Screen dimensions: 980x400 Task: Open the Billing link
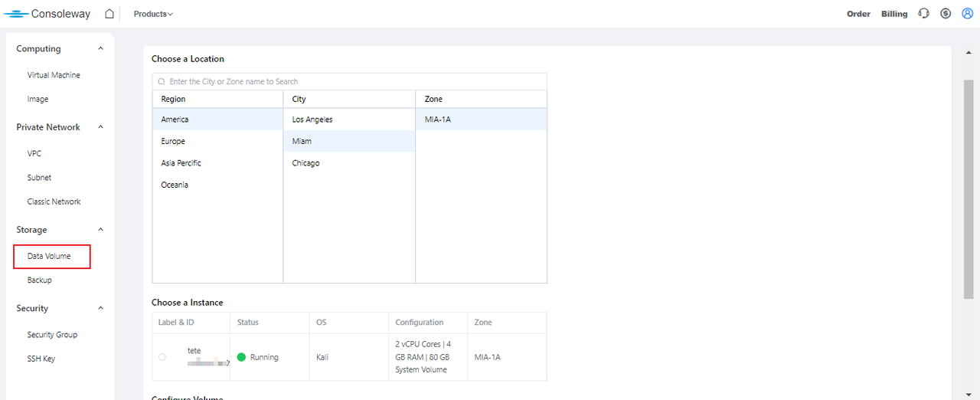894,14
